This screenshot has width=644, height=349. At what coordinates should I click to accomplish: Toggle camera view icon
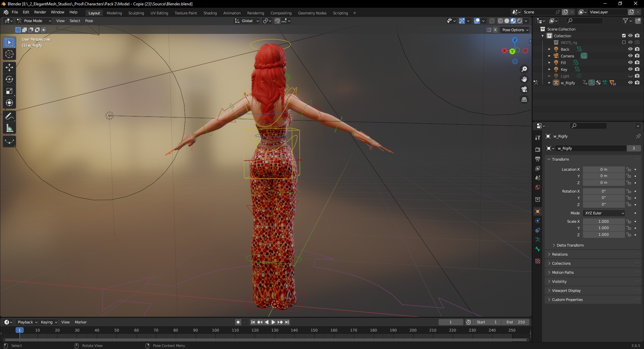tap(524, 89)
